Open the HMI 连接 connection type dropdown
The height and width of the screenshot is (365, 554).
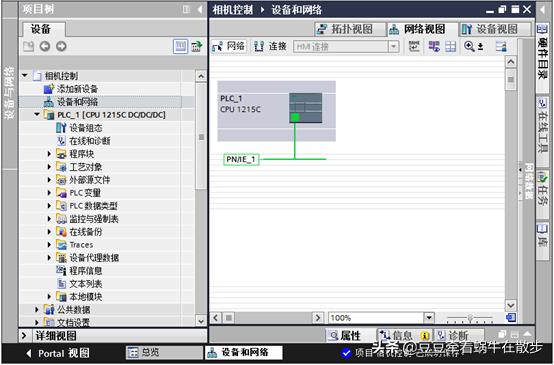(x=393, y=47)
